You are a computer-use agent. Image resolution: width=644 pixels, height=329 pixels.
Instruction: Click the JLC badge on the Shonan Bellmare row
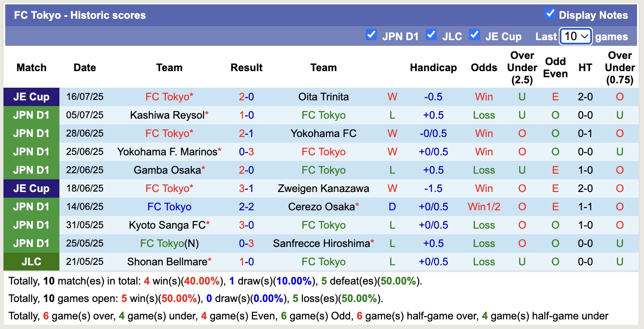coord(31,261)
